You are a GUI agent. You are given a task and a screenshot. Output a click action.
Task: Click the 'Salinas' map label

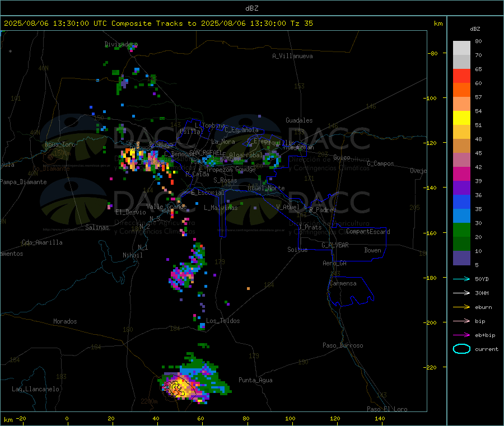click(97, 227)
